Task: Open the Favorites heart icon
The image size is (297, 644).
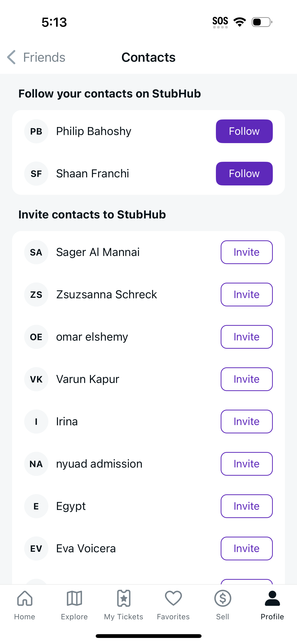Action: click(173, 598)
